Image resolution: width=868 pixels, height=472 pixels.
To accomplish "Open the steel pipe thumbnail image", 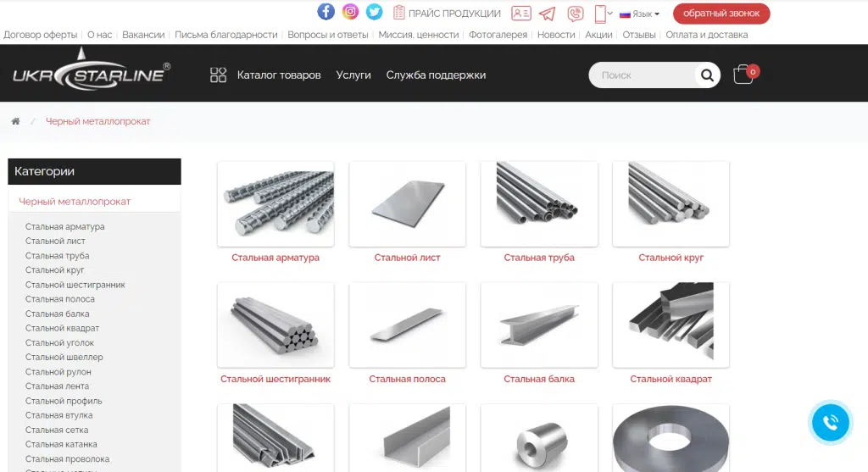I will tap(539, 204).
